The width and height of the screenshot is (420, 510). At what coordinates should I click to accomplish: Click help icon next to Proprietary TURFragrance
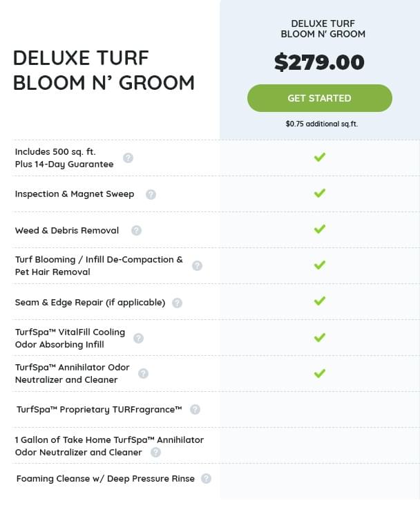(x=195, y=410)
